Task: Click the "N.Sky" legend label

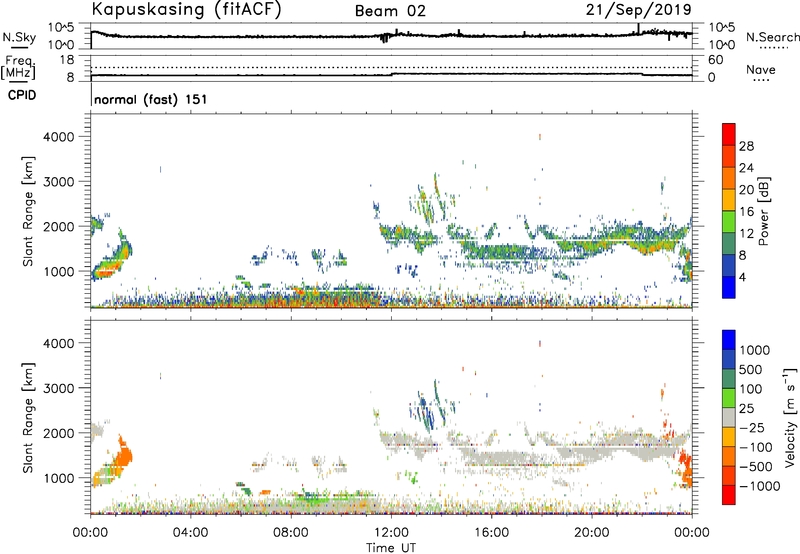Action: (x=19, y=37)
